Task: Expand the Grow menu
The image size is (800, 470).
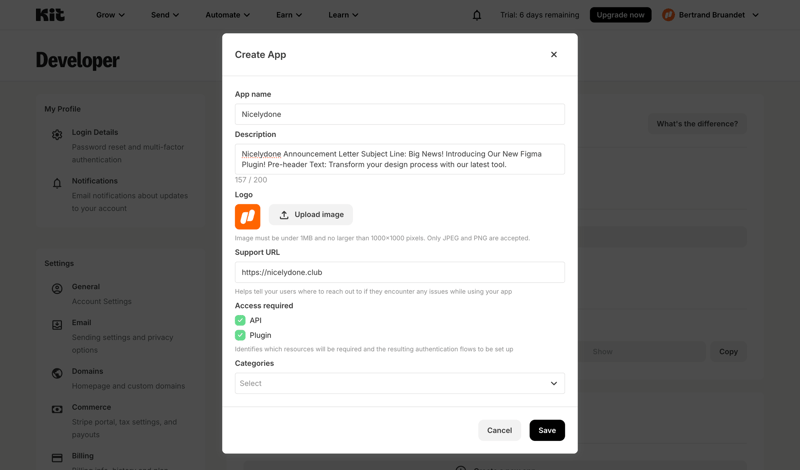Action: (110, 15)
